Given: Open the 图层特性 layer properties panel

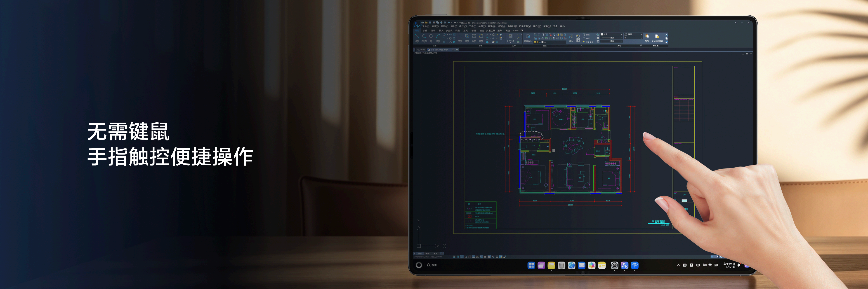Looking at the screenshot, I should (x=528, y=39).
